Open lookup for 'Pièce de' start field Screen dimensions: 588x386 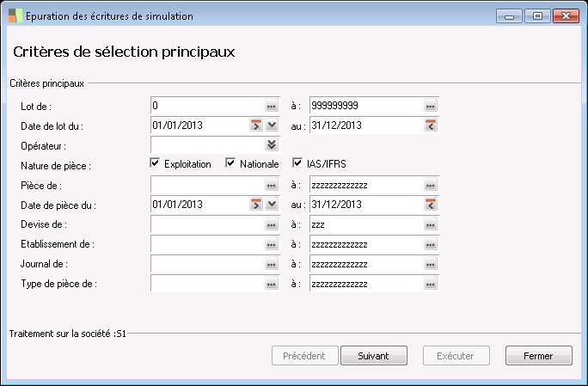point(271,185)
